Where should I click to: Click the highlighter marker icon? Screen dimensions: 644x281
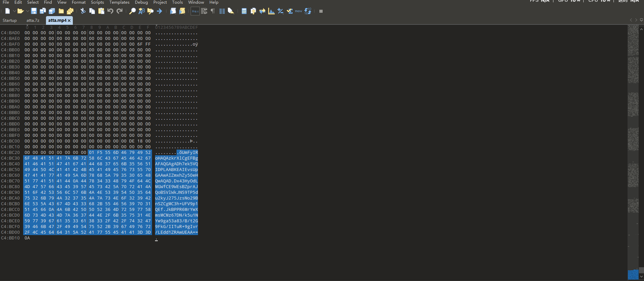point(231,11)
